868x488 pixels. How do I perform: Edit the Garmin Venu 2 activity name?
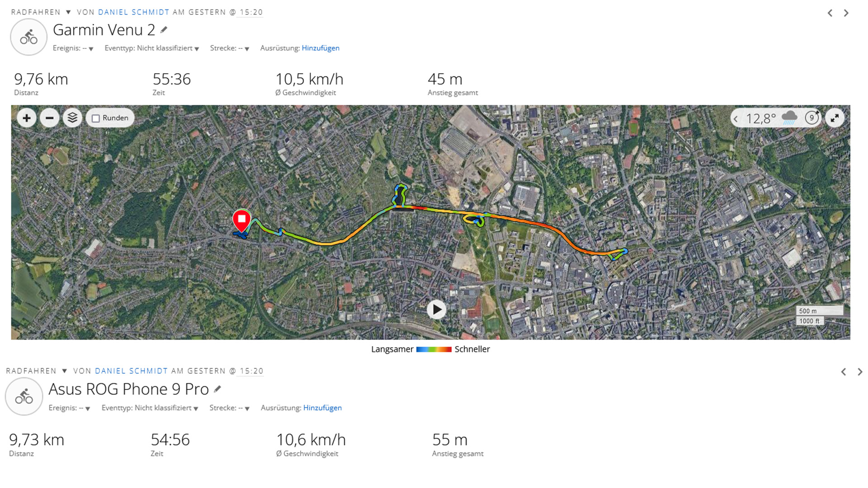coord(164,30)
